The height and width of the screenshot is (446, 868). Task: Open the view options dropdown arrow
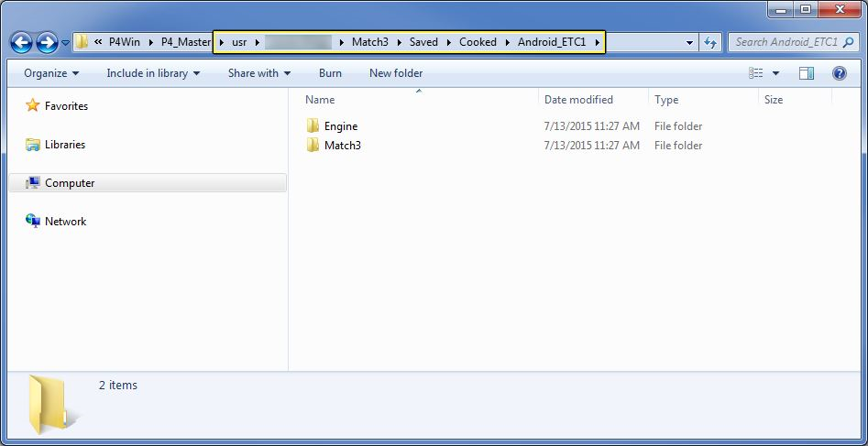point(775,73)
